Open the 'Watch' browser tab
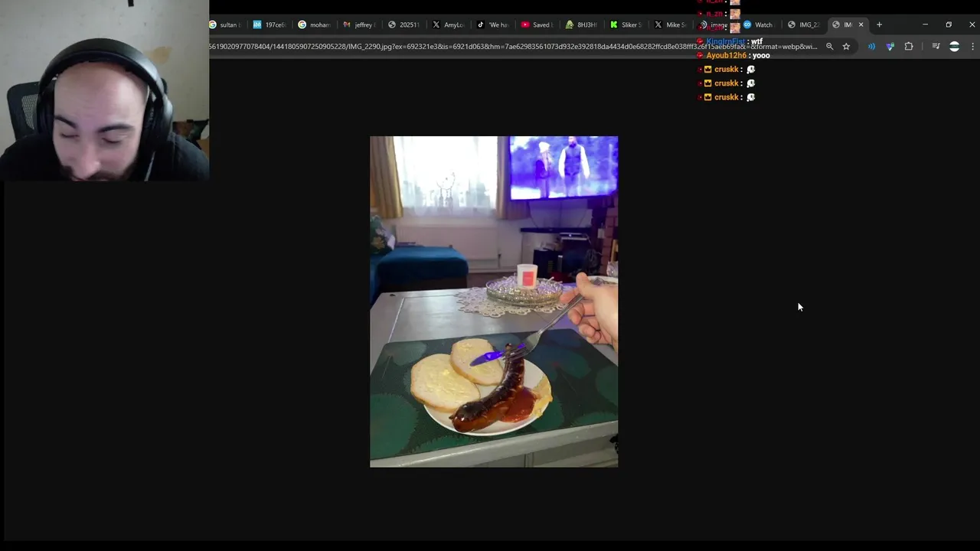Image resolution: width=980 pixels, height=551 pixels. click(759, 24)
